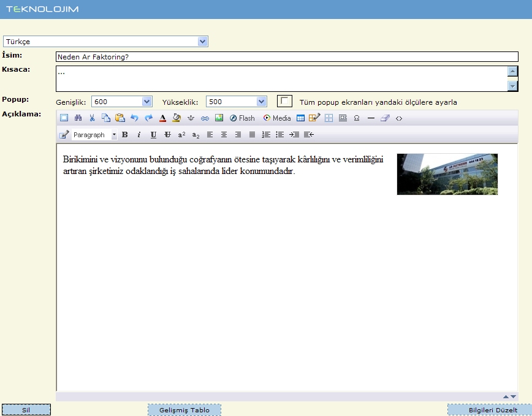
Task: Open find tool (binoculars icon)
Action: click(78, 118)
